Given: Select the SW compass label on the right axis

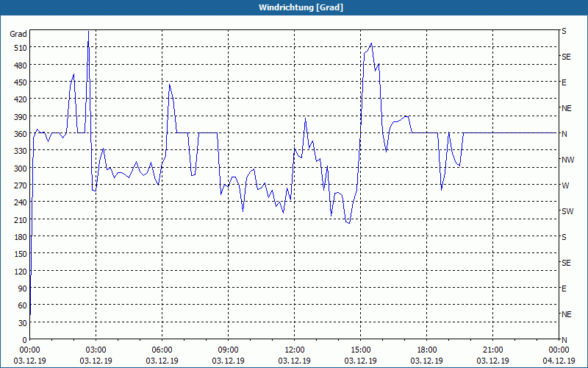Looking at the screenshot, I should [x=567, y=211].
